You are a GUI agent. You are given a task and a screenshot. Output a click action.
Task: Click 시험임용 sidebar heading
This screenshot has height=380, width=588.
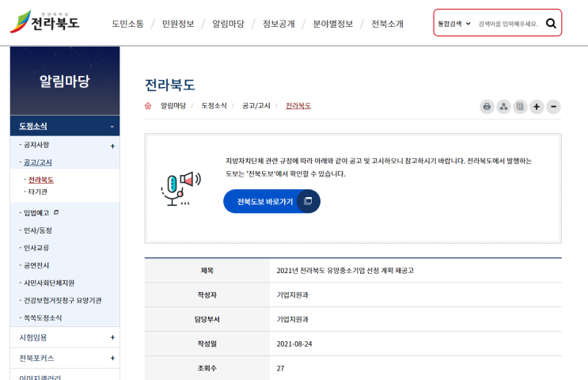click(33, 337)
